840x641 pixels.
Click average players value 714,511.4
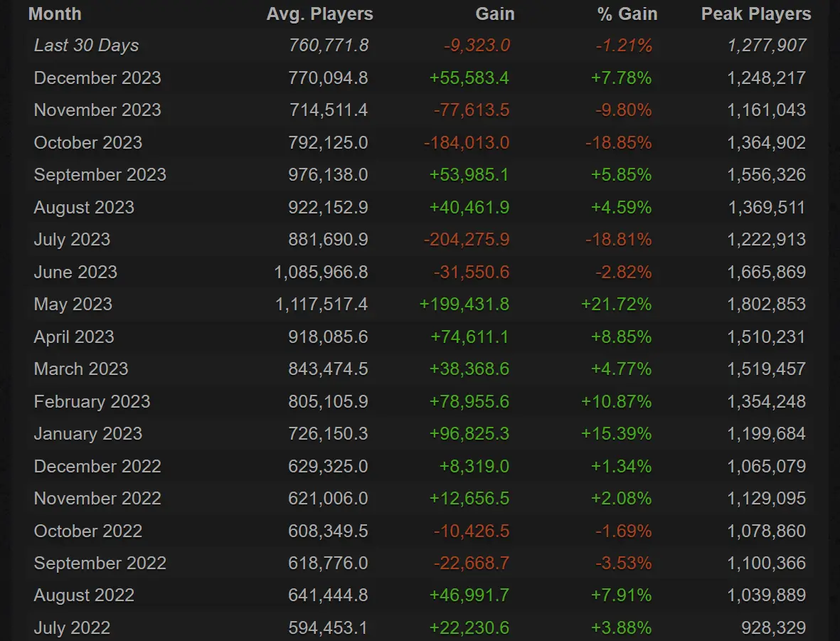coord(329,110)
